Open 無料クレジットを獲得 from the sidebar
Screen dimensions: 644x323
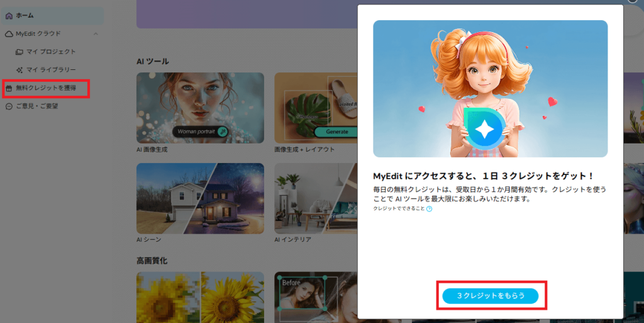(46, 89)
